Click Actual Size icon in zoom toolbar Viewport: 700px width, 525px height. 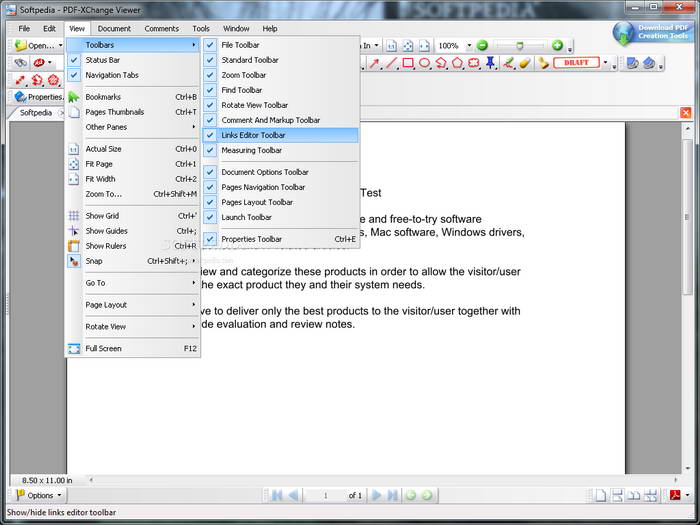(x=392, y=46)
